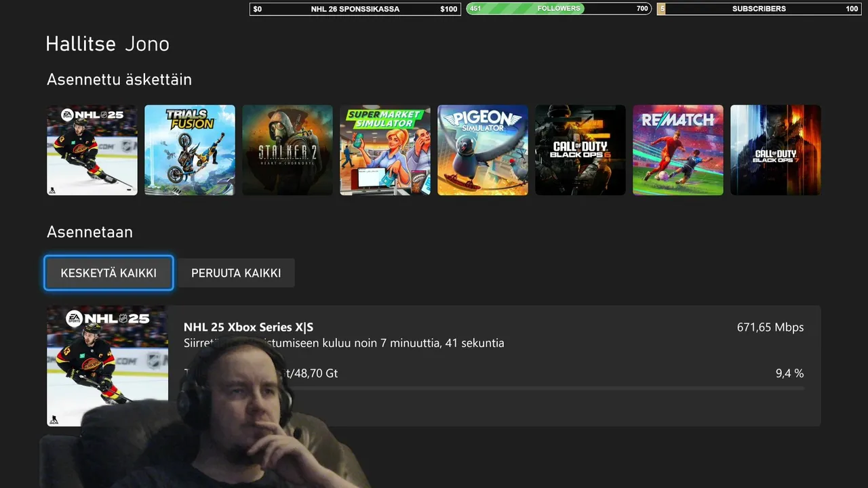Select the Pigeon Simulator tile

point(483,150)
